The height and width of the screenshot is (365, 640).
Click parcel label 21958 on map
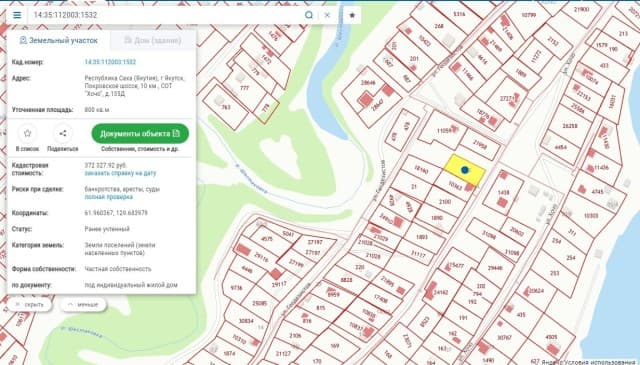[479, 144]
